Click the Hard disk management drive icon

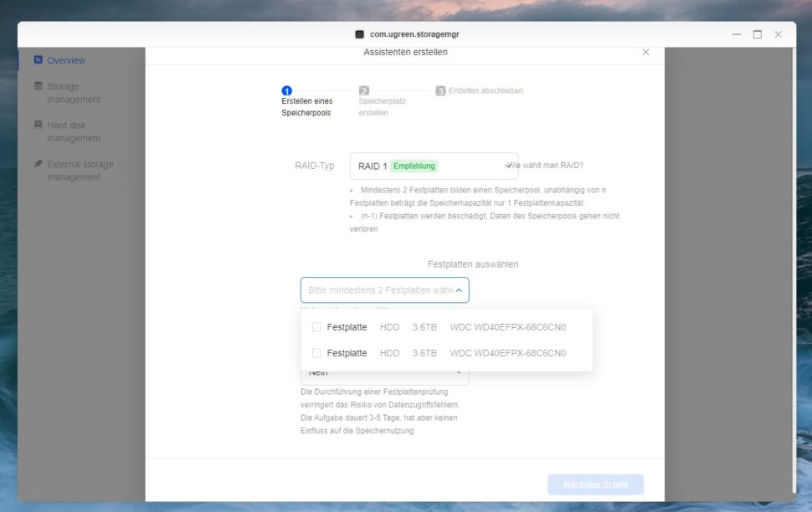click(x=38, y=125)
